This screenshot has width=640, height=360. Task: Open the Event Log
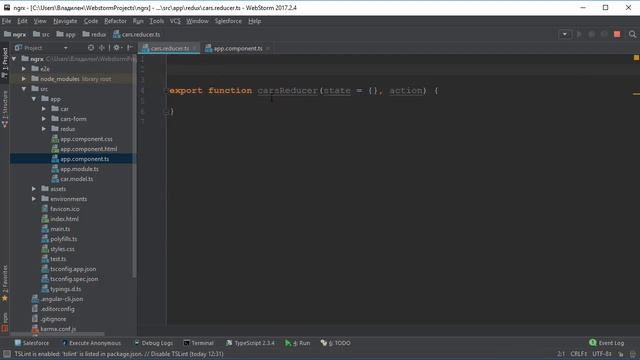607,343
